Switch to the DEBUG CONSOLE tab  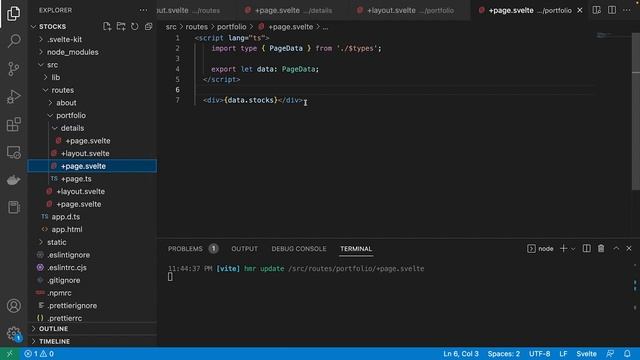coord(299,249)
